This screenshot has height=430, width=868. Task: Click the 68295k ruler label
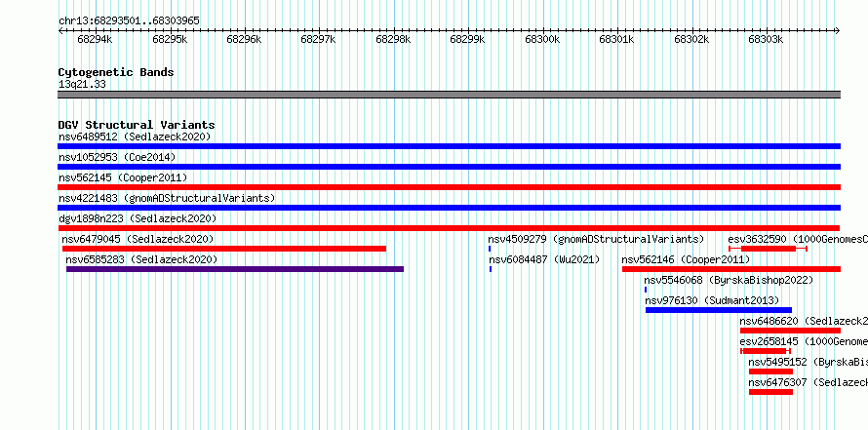[x=170, y=39]
